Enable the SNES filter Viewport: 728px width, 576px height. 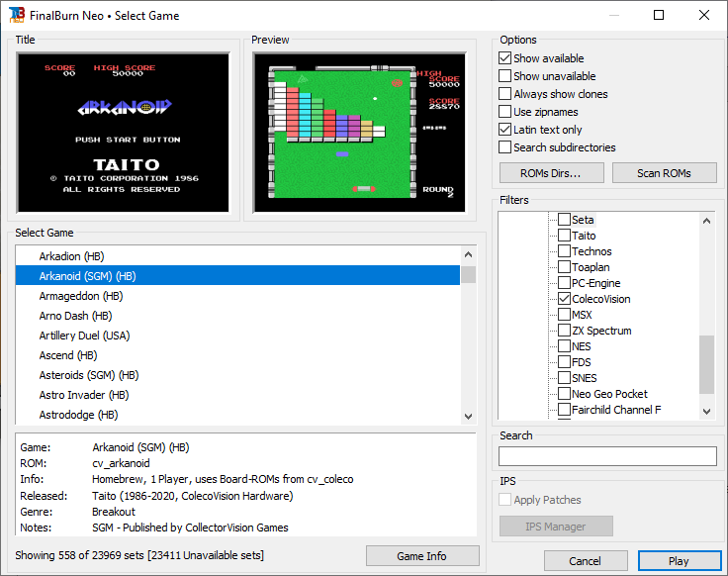[x=564, y=378]
